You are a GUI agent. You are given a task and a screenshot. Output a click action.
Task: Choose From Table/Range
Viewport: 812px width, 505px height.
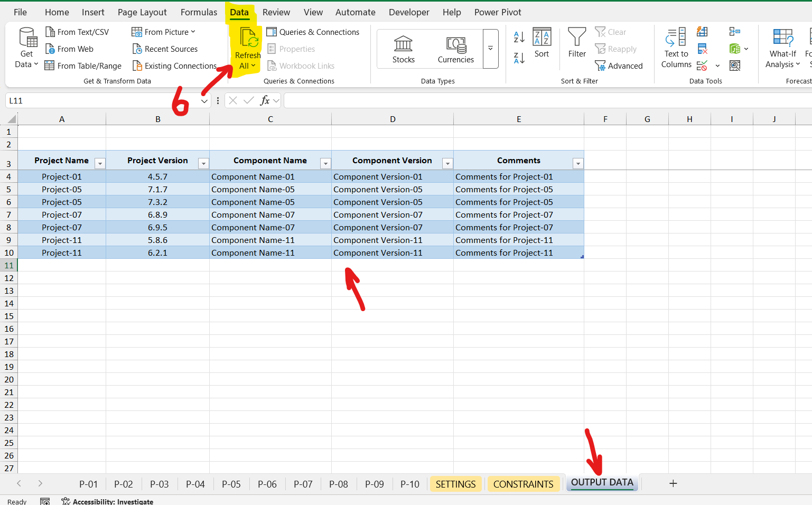(83, 66)
